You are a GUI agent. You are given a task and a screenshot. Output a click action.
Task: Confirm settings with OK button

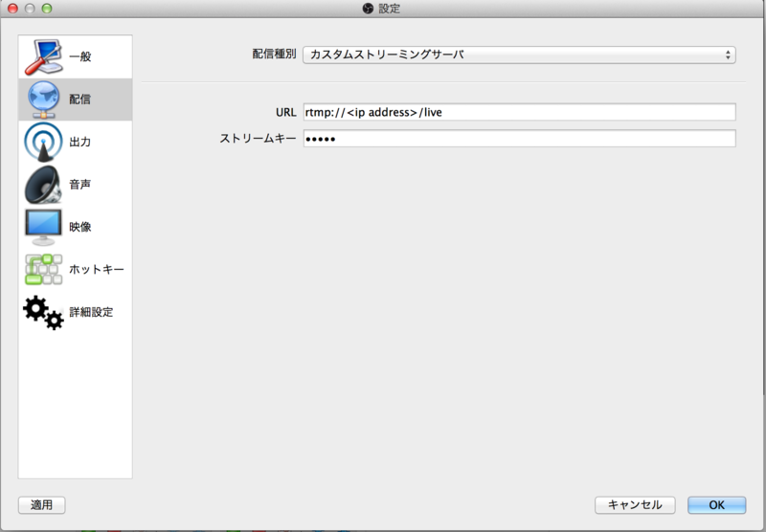pos(716,504)
